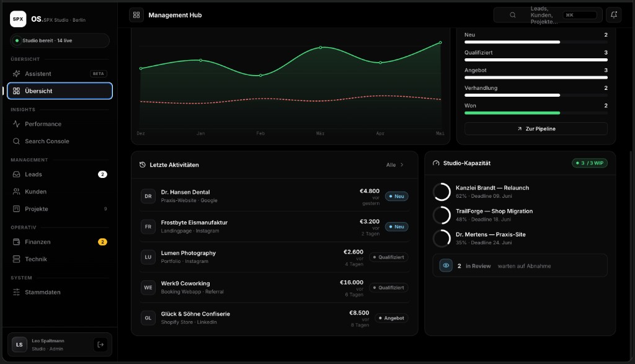This screenshot has height=364, width=635.
Task: Click the Stammdaten sliders icon
Action: [x=16, y=292]
